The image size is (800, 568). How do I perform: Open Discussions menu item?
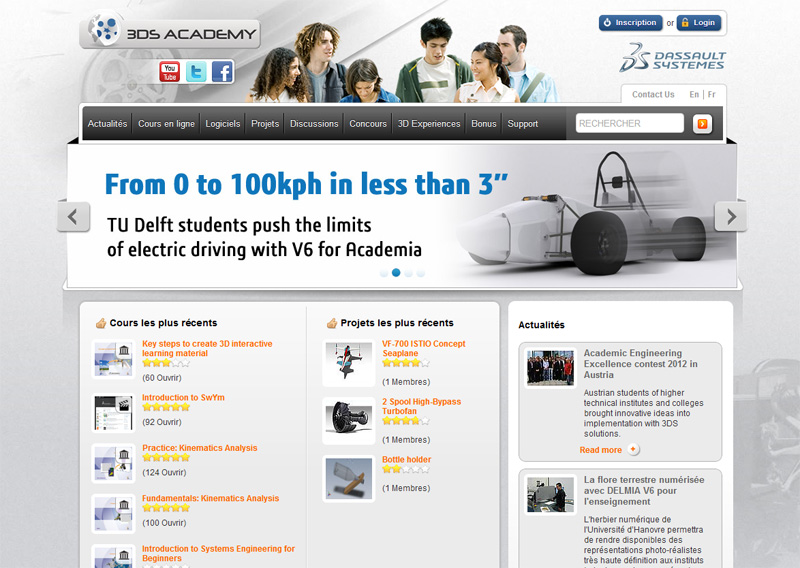(x=314, y=124)
